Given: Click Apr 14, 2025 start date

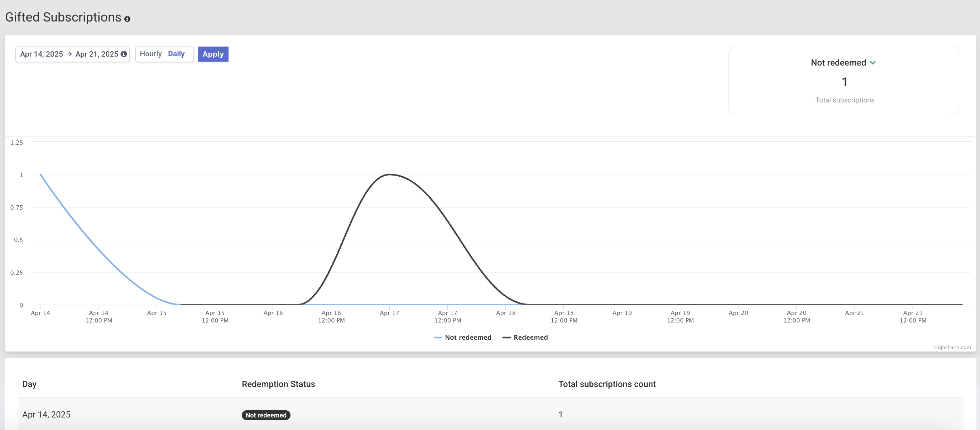Looking at the screenshot, I should (42, 54).
